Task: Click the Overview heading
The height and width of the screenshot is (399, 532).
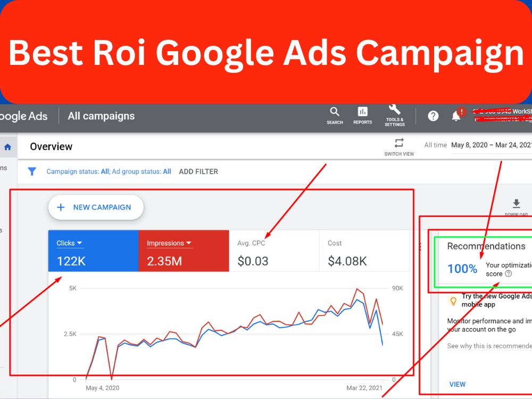Action: [51, 147]
